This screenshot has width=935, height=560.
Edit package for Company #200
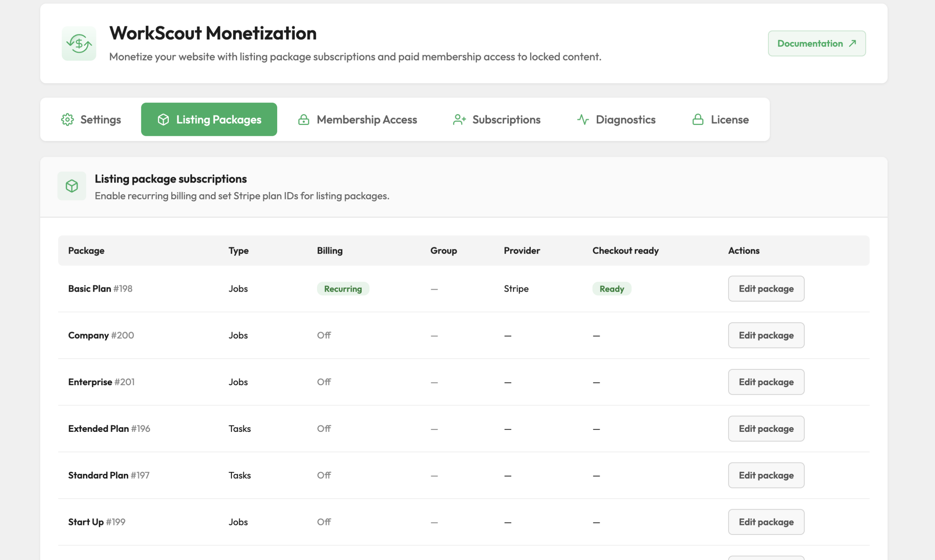tap(766, 335)
